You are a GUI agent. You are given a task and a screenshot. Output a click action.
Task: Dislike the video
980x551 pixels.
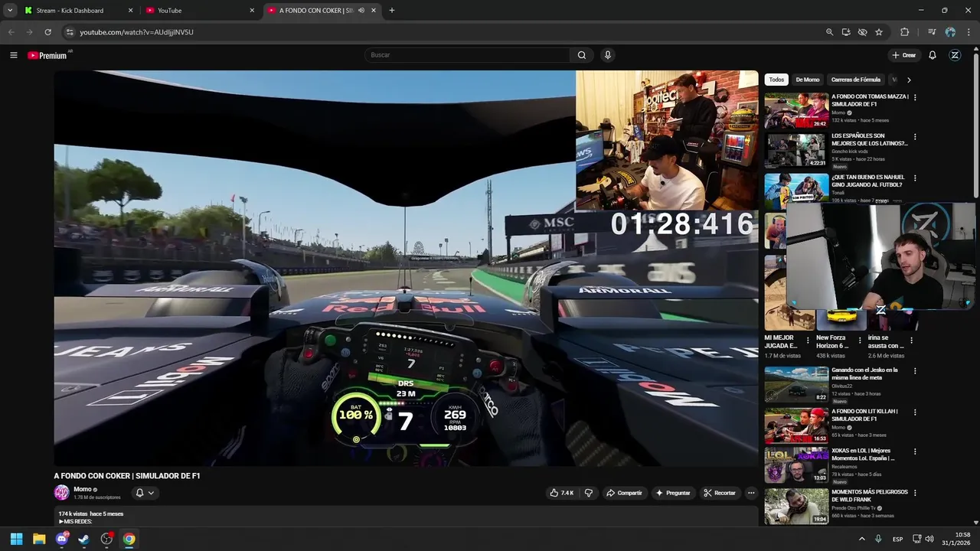pyautogui.click(x=588, y=493)
